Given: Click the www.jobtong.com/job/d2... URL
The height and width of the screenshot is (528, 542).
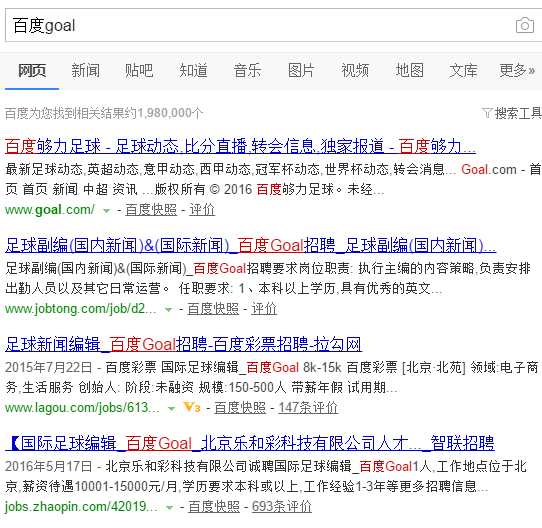Looking at the screenshot, I should [x=81, y=309].
